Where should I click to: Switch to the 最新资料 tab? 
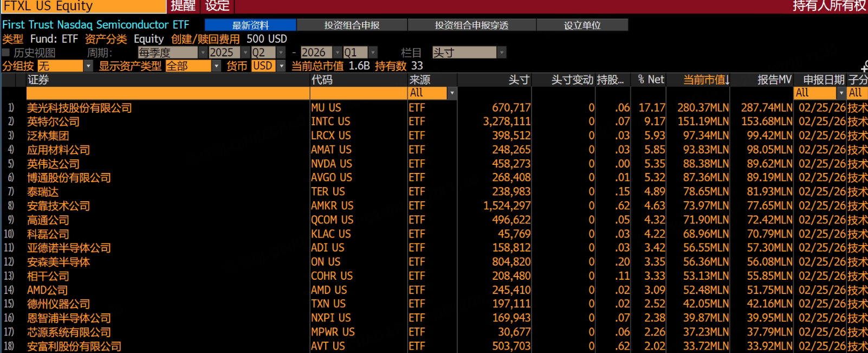pyautogui.click(x=250, y=25)
